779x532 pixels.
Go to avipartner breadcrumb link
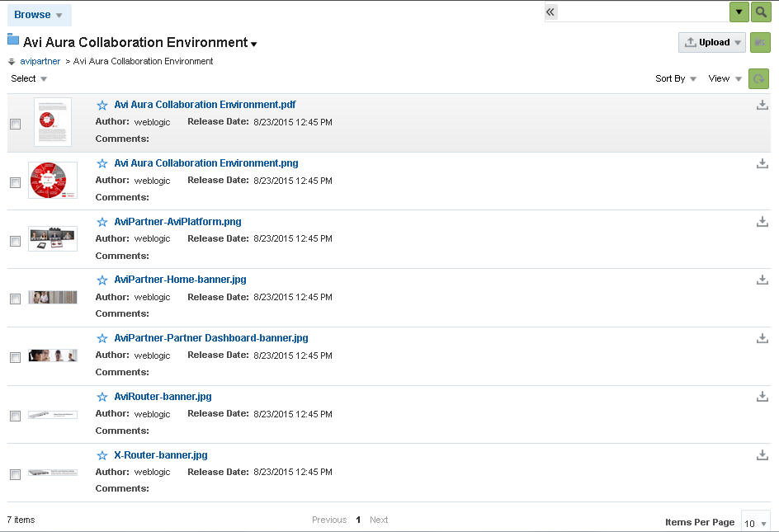[x=40, y=61]
